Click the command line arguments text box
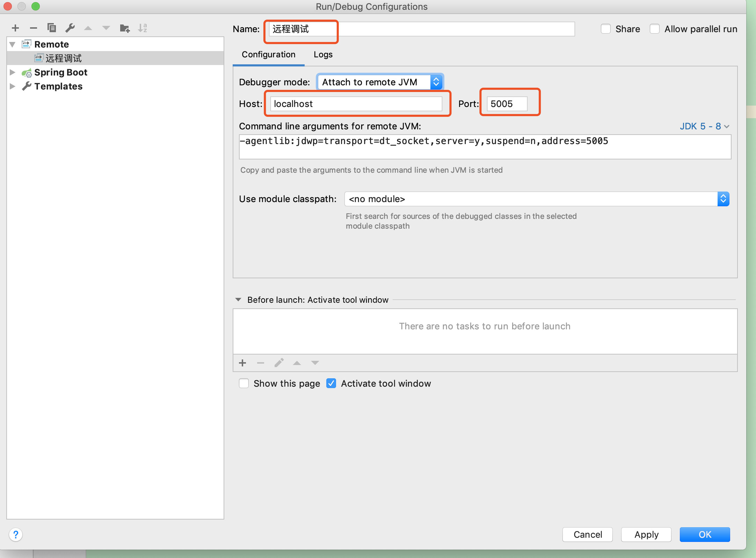Image resolution: width=756 pixels, height=558 pixels. 485,147
